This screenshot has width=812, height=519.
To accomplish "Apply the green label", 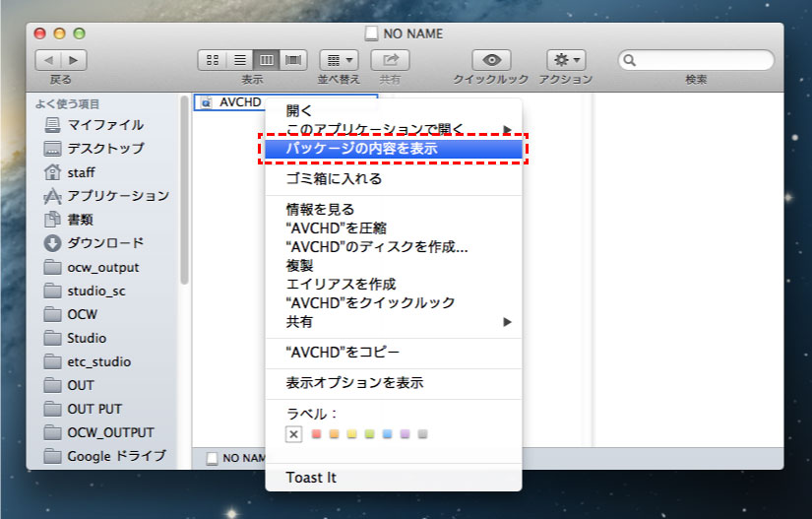I will click(x=369, y=434).
